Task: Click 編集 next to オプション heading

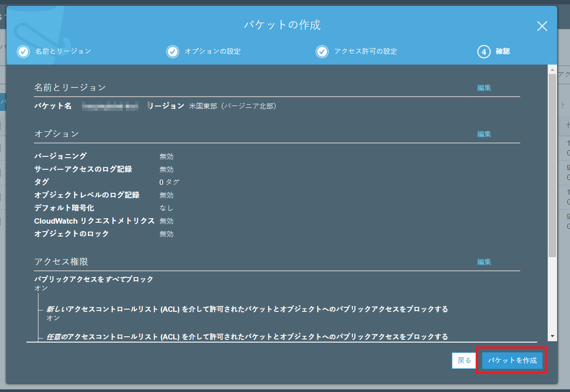Action: (x=484, y=134)
